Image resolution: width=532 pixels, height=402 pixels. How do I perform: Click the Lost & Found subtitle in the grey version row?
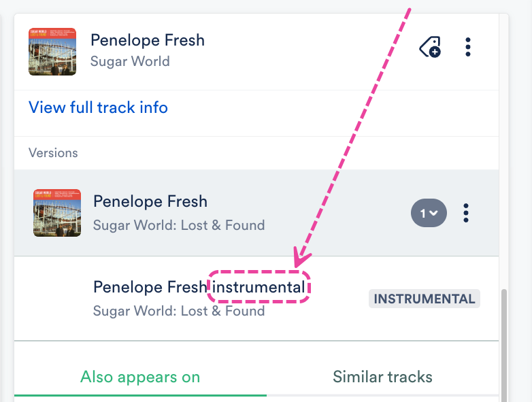point(179,224)
